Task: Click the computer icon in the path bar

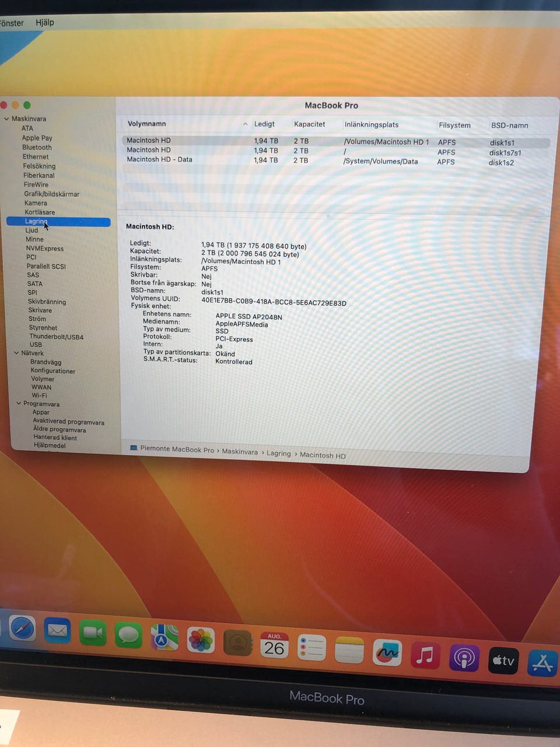Action: (x=134, y=448)
